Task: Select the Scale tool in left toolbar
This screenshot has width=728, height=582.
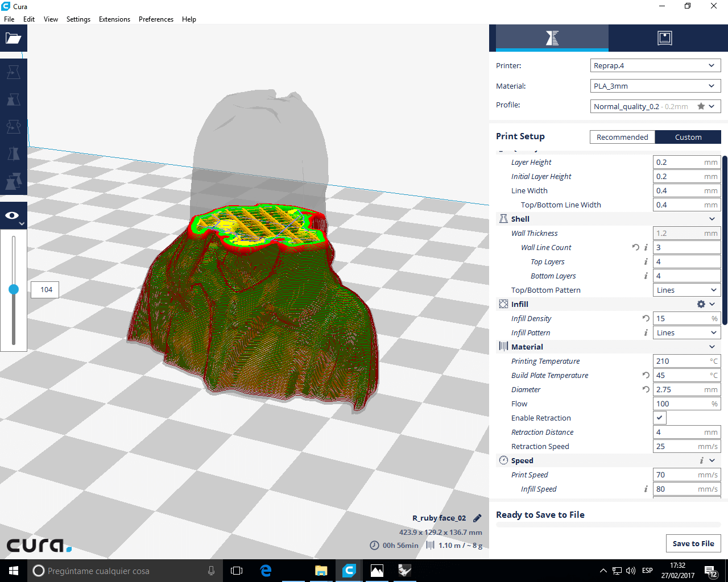Action: pos(14,99)
